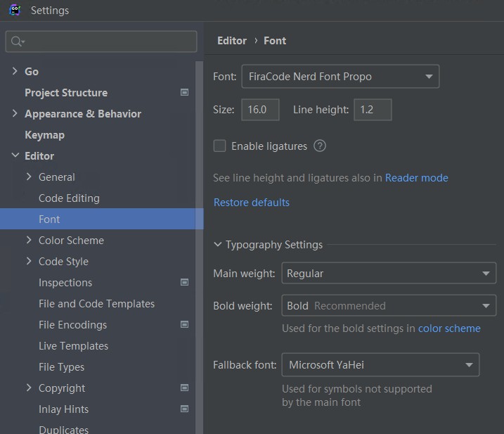Select File Types settings page
The width and height of the screenshot is (504, 434).
tap(61, 367)
